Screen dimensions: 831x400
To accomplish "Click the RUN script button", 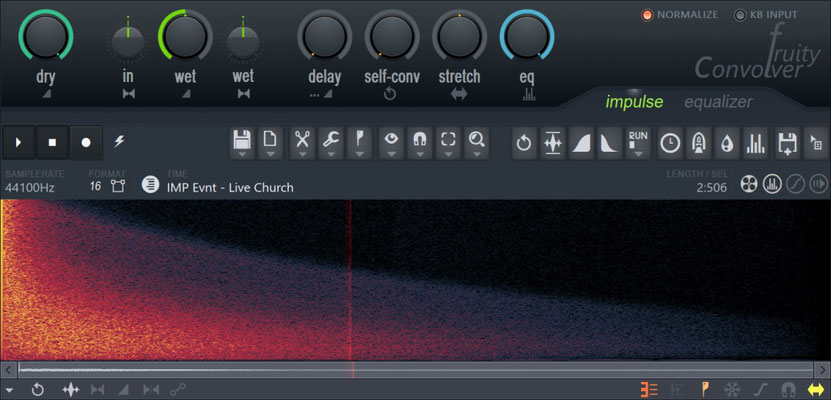I will tap(638, 143).
